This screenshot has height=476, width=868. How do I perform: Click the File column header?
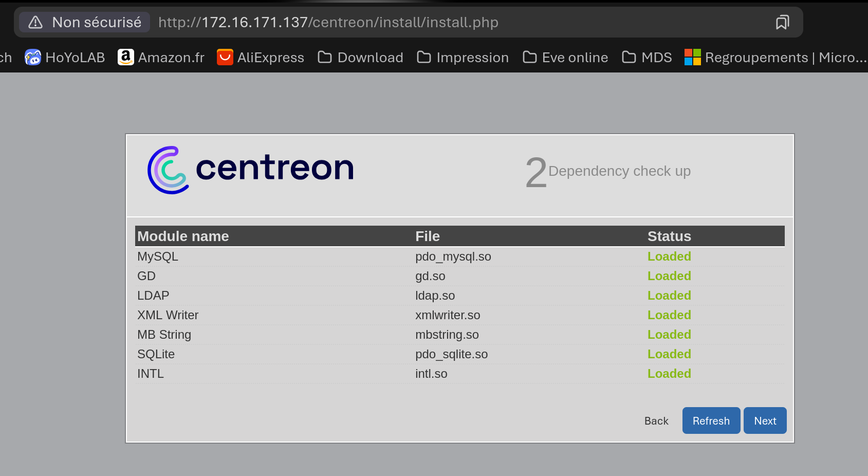pyautogui.click(x=428, y=236)
